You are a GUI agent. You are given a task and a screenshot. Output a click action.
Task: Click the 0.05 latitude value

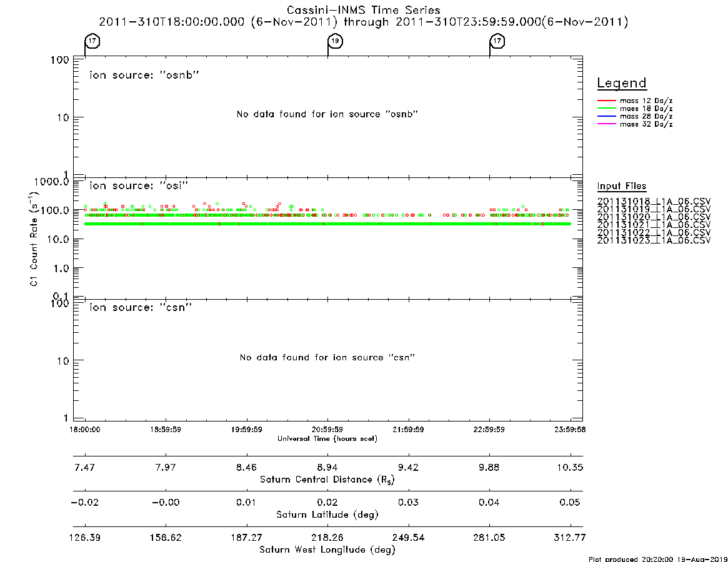(x=570, y=503)
